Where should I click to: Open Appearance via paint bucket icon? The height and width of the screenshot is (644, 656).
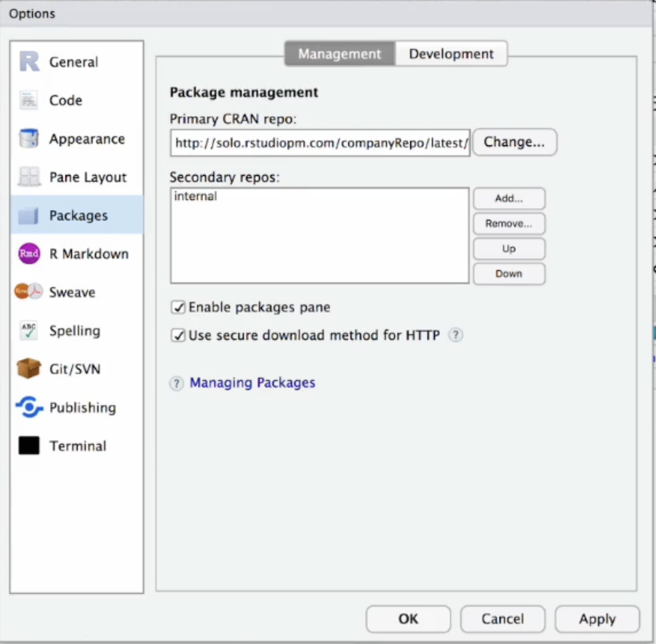click(29, 139)
